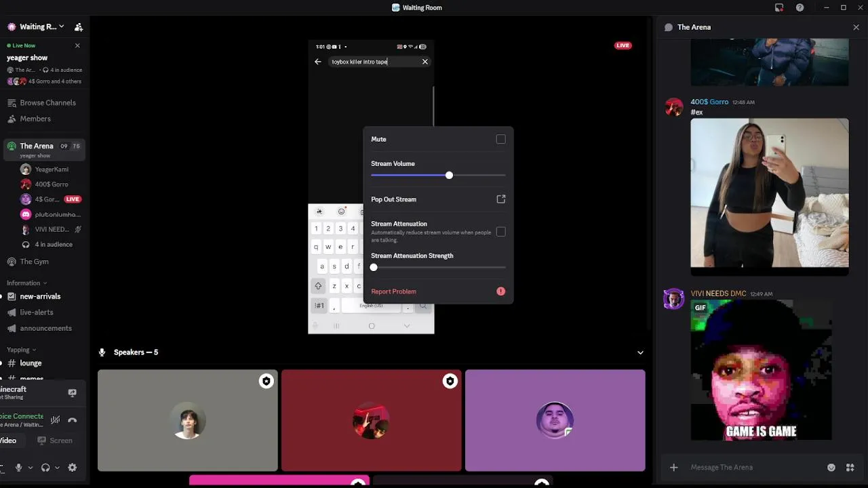Click the red LIVE indicator on the stream

coord(623,45)
